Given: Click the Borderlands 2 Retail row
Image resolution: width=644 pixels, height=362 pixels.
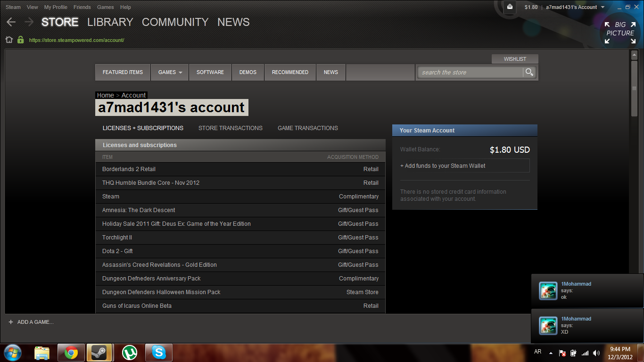Looking at the screenshot, I should point(240,169).
